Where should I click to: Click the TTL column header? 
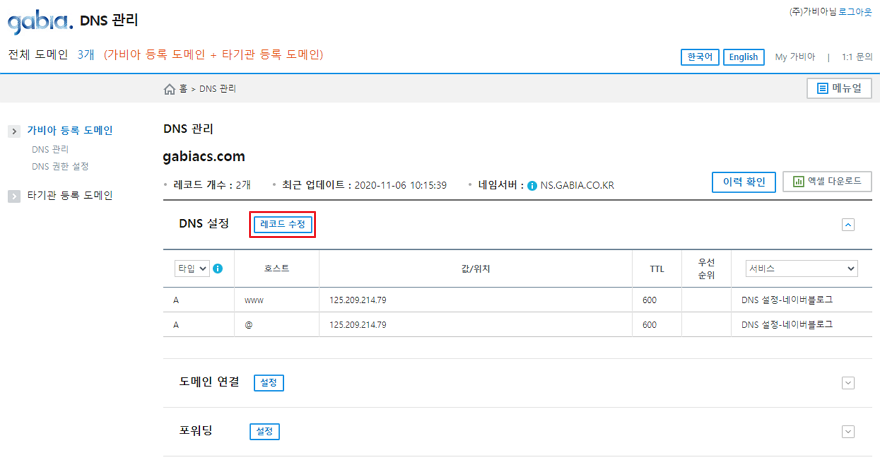(657, 269)
